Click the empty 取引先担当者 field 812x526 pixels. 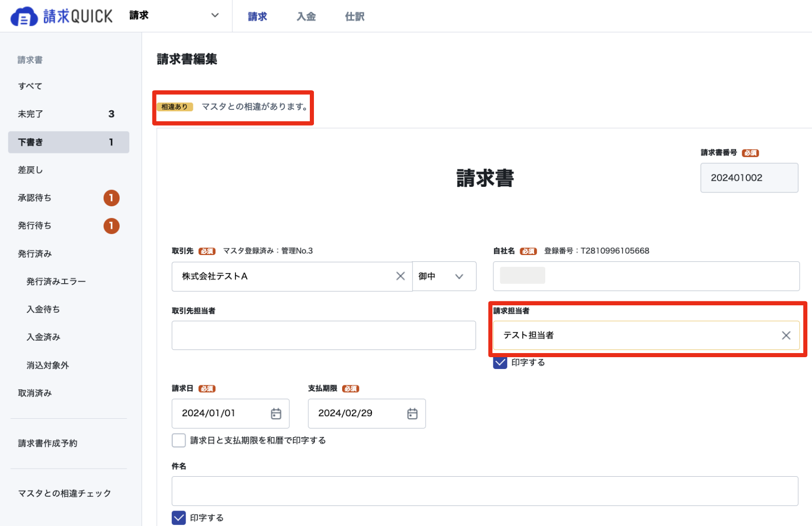point(324,335)
